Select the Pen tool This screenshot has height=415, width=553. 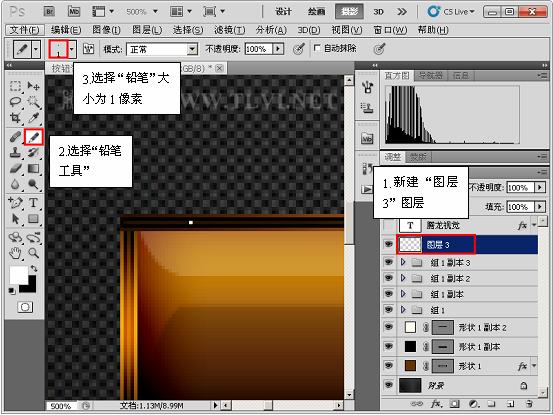[15, 203]
